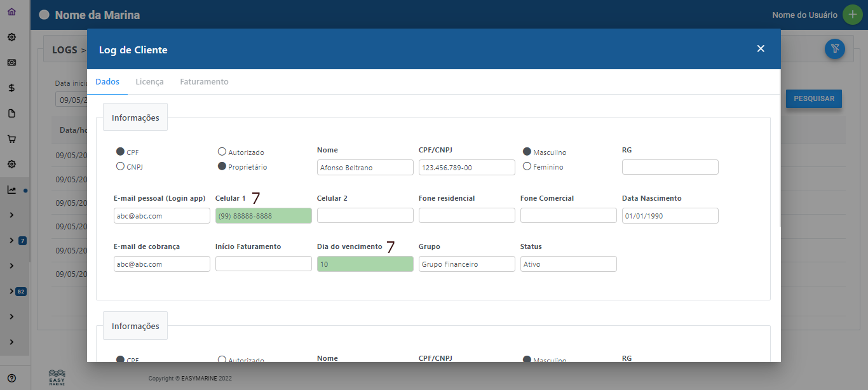Screen dimensions: 868x390
Task: Open the document icon in the sidebar
Action: point(11,114)
